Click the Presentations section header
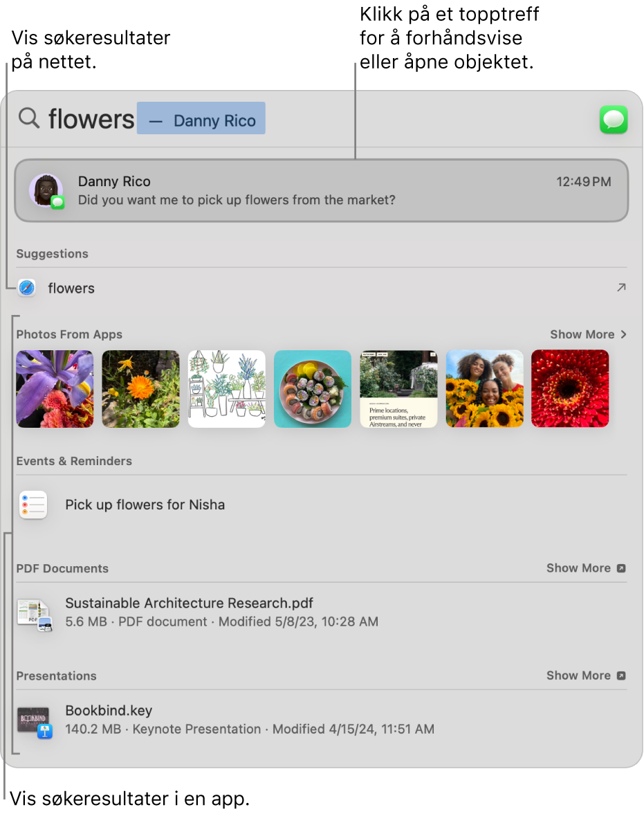Image resolution: width=644 pixels, height=814 pixels. point(56,676)
